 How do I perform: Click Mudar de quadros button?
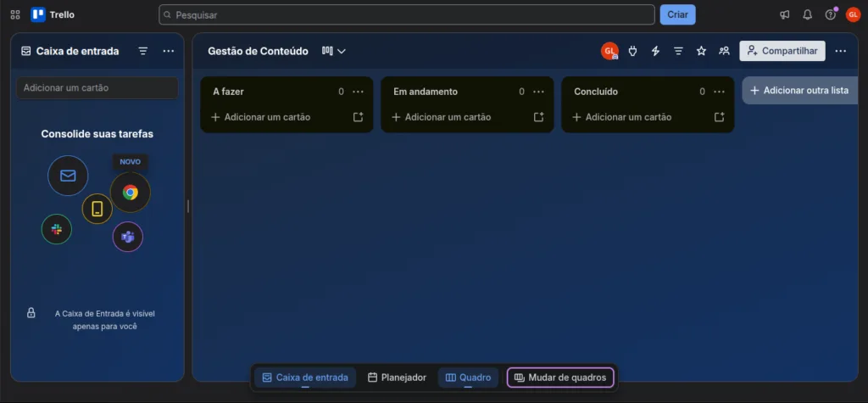coord(560,378)
